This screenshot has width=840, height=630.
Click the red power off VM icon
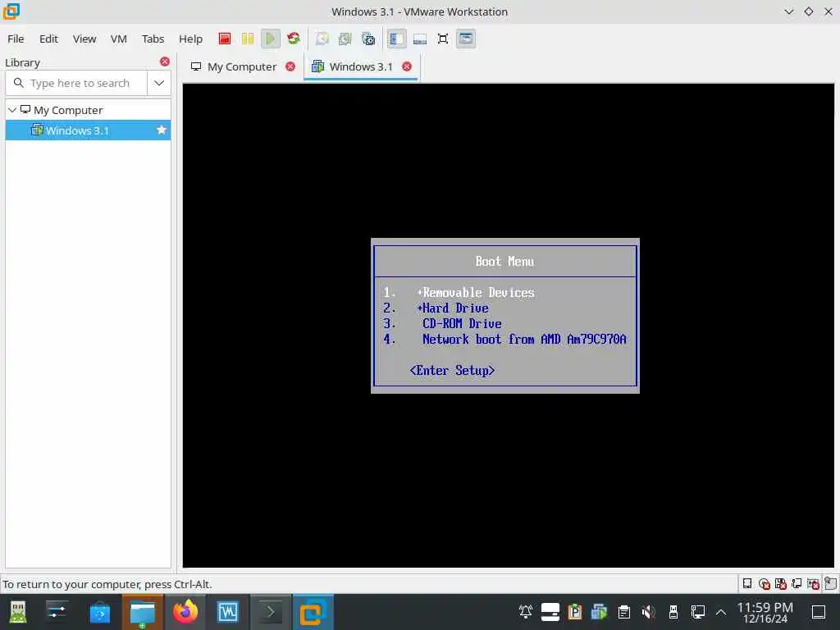coord(225,39)
